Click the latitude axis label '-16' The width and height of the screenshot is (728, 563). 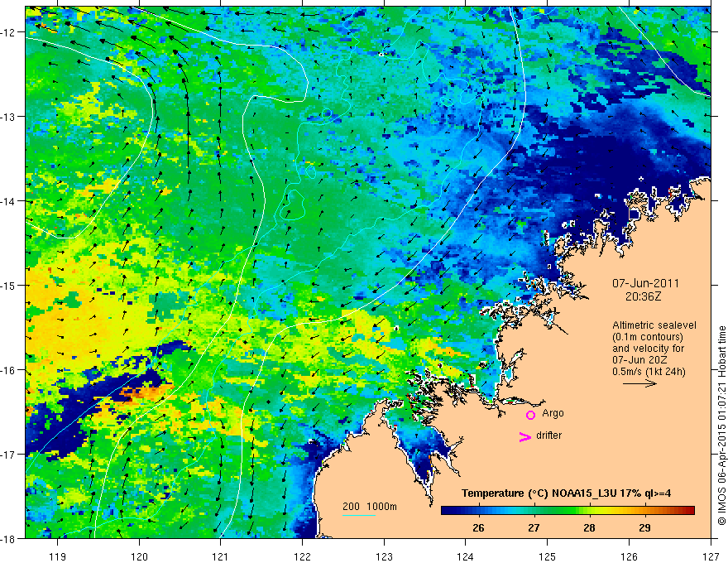[8, 370]
